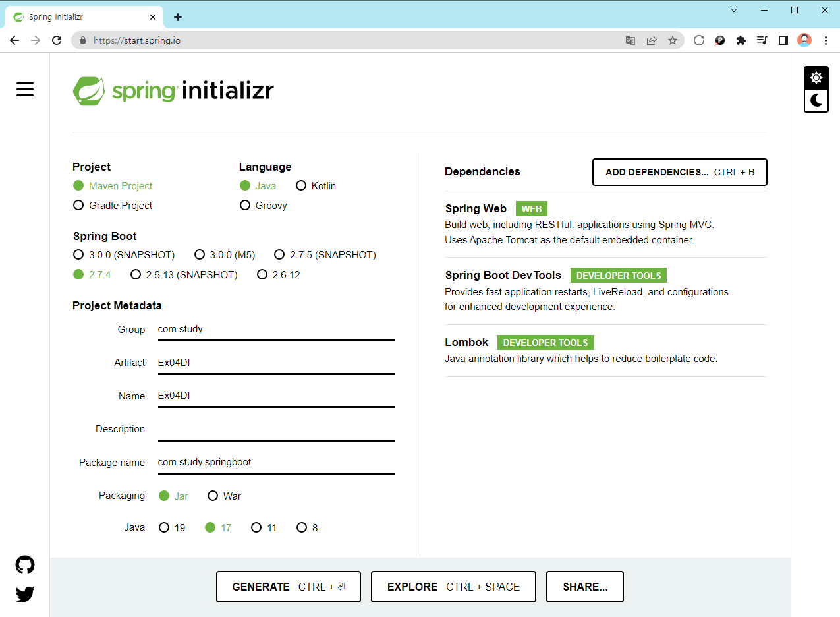Viewport: 840px width, 617px height.
Task: Open the tab search chevron in the title bar
Action: pos(735,10)
